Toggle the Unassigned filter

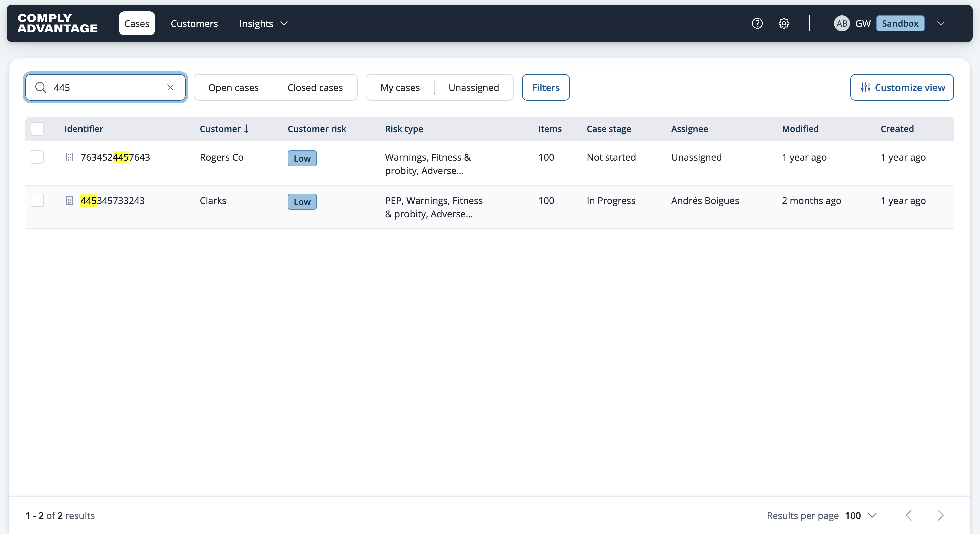(x=474, y=88)
